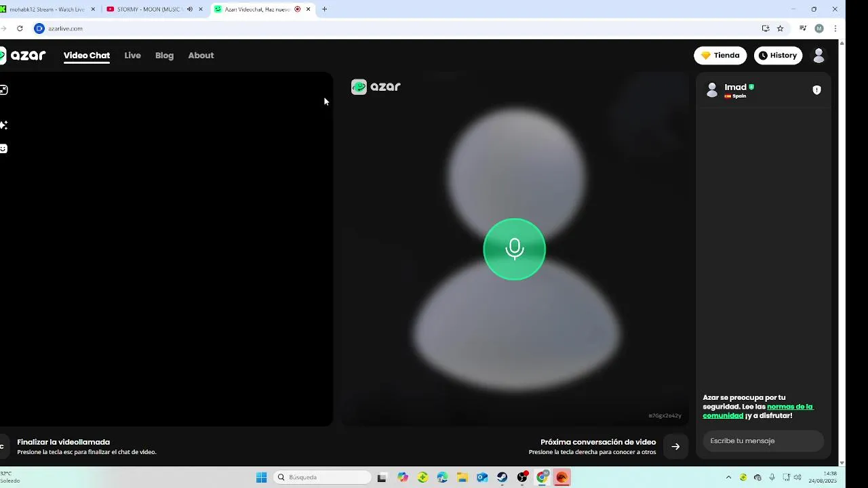Go to the Live nav item
This screenshot has height=488, width=868.
(132, 56)
